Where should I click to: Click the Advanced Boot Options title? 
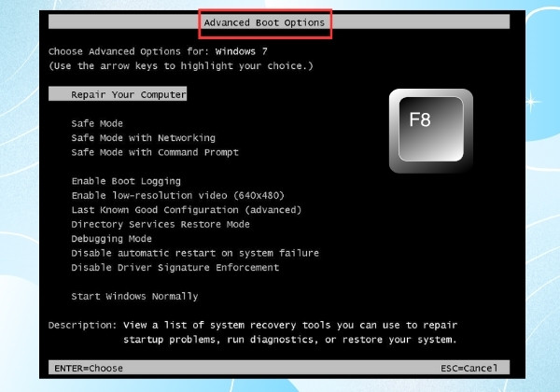point(264,22)
